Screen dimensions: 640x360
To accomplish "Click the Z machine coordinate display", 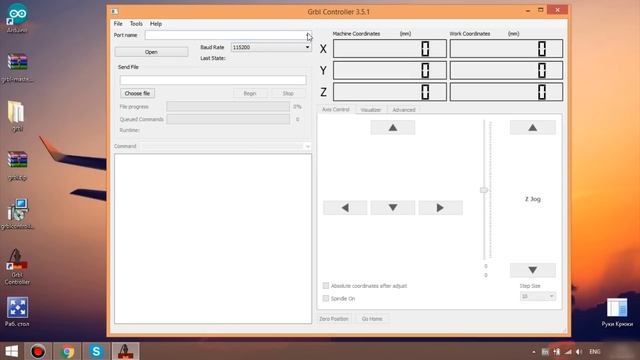I will (x=390, y=92).
